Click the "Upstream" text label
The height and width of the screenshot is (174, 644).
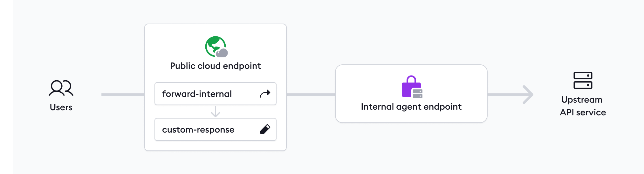click(582, 100)
